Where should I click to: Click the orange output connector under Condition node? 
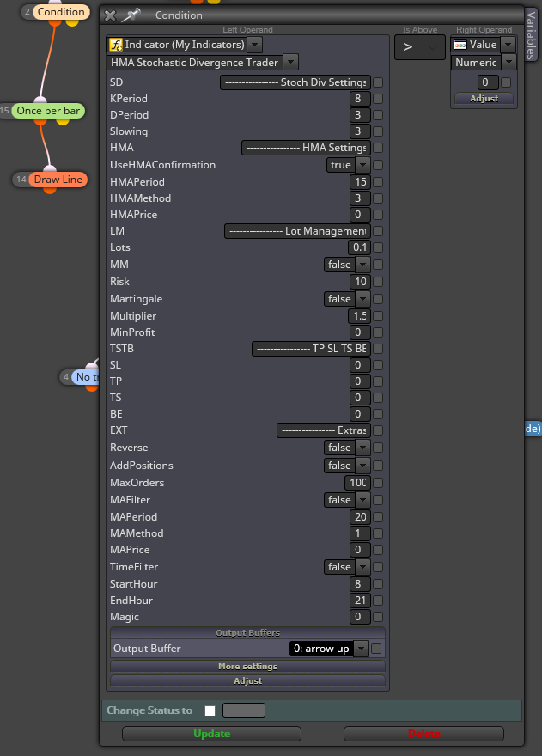point(55,22)
